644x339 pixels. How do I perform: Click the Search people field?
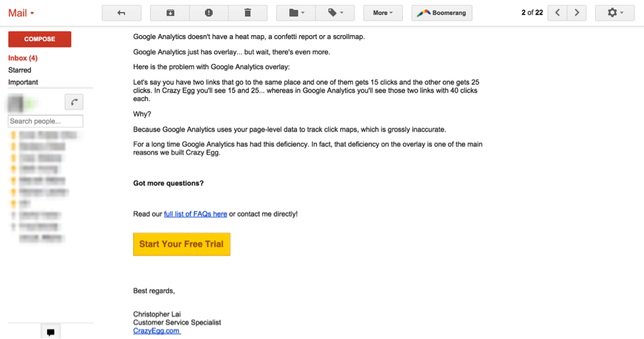46,121
